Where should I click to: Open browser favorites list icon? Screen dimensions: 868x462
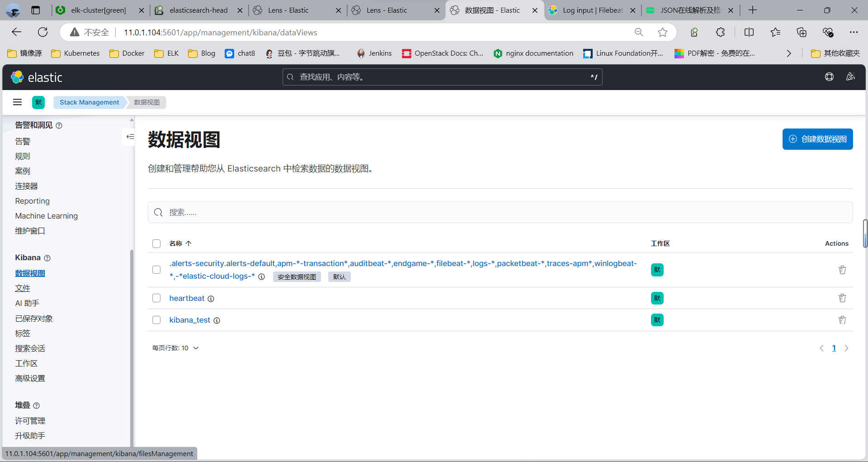point(775,32)
